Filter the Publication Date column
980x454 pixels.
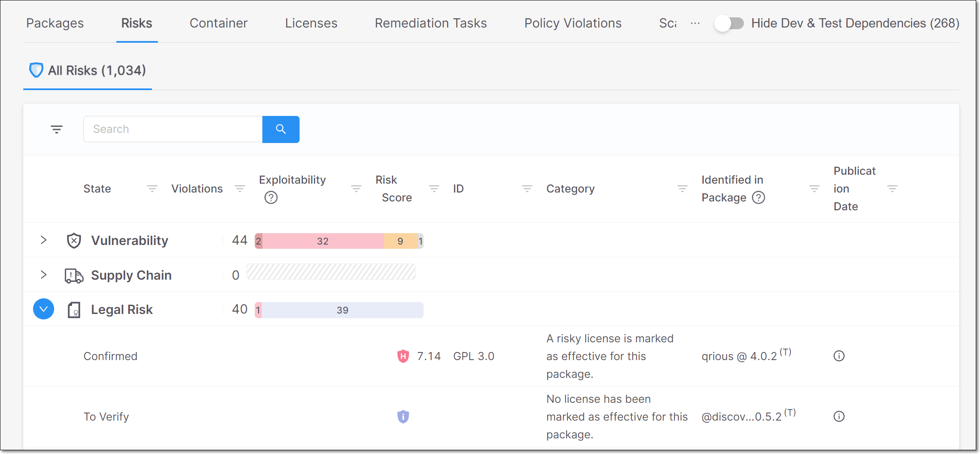click(892, 189)
